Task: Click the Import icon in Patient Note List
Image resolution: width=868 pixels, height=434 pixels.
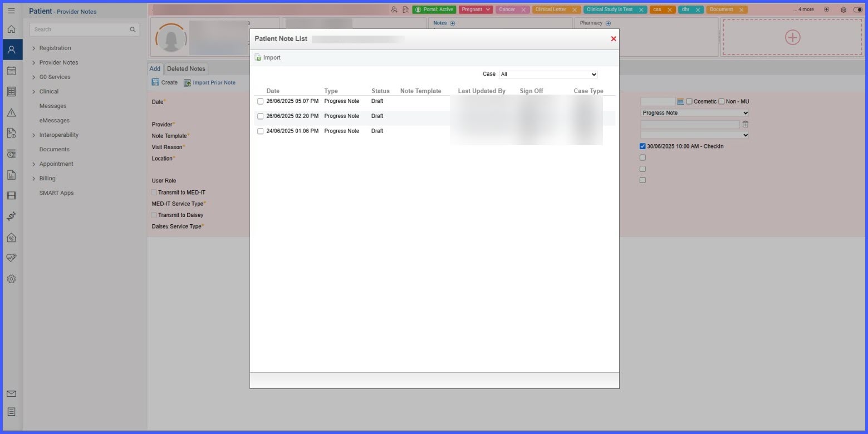Action: pyautogui.click(x=258, y=58)
